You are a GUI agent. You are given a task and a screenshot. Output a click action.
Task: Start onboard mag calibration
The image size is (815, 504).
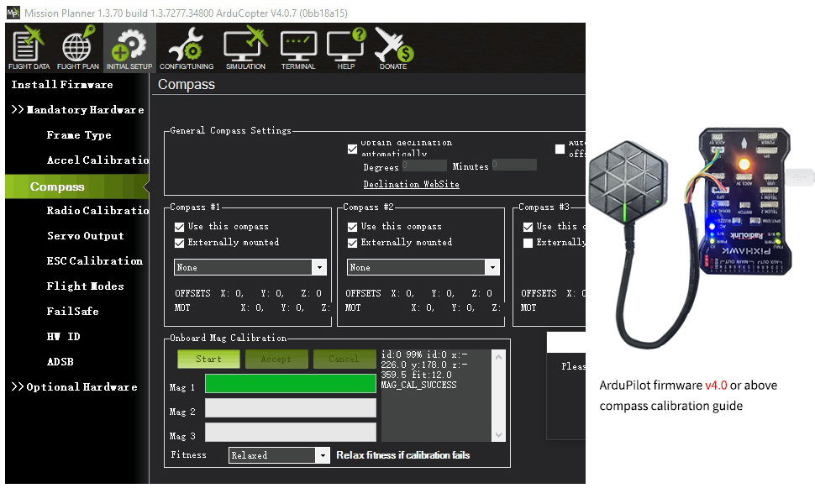(x=208, y=359)
